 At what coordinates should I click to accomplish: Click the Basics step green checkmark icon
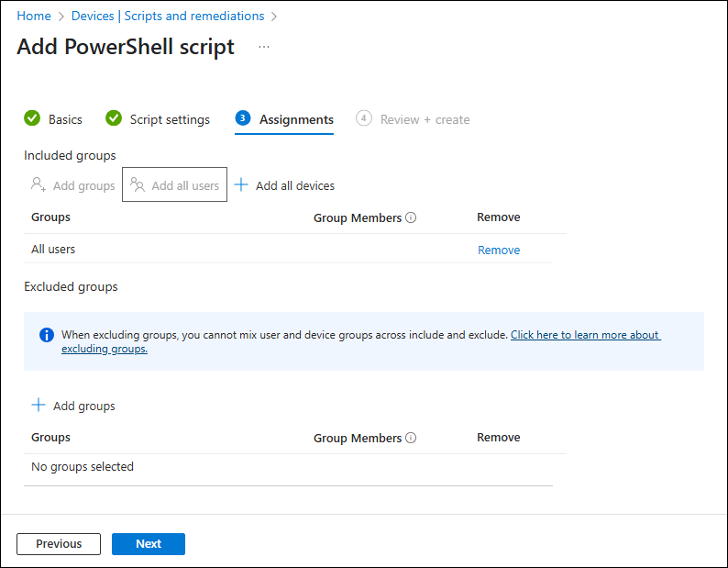32,118
